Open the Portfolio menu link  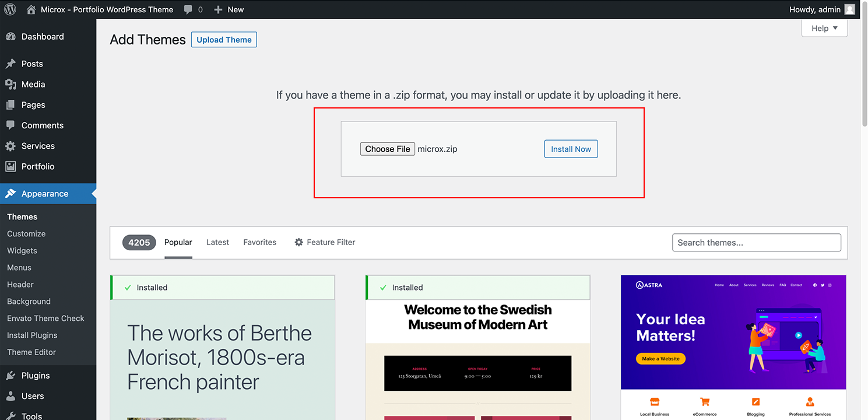point(48,166)
